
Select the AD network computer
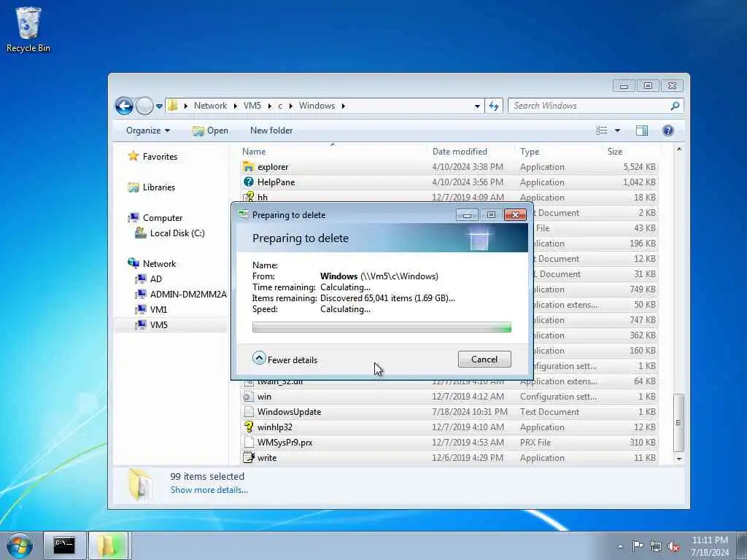click(x=149, y=279)
